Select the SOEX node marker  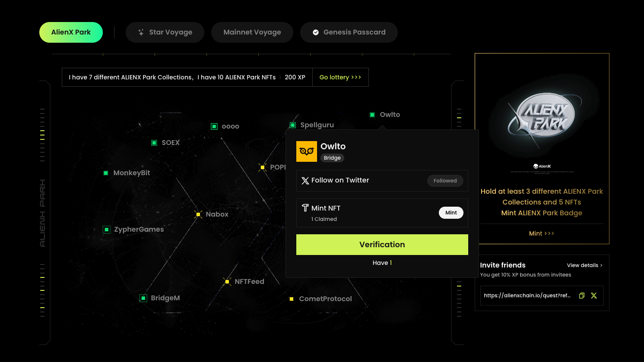click(154, 143)
